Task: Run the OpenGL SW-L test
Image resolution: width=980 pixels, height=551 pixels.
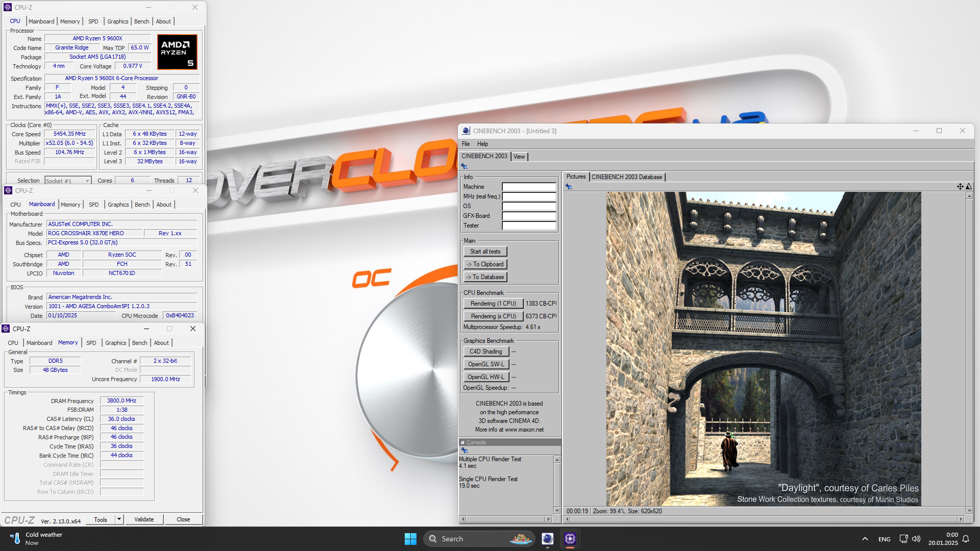Action: [486, 364]
